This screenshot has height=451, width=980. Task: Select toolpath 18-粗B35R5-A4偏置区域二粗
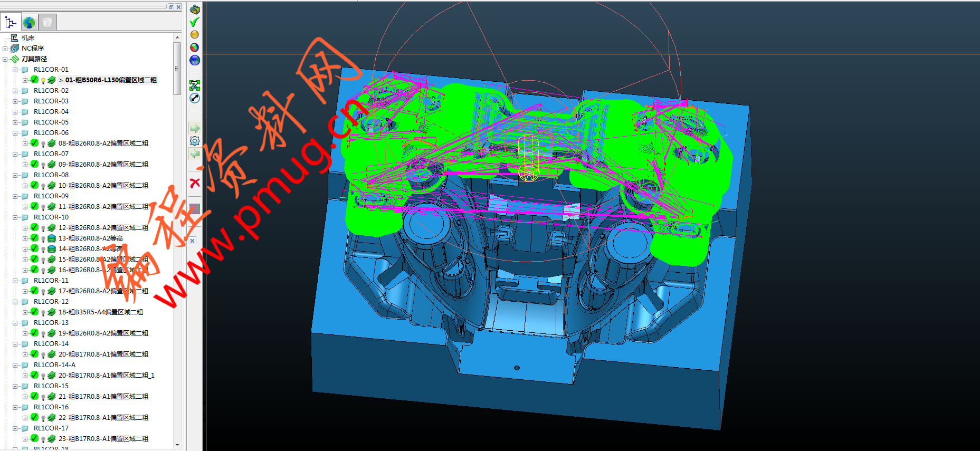(101, 312)
